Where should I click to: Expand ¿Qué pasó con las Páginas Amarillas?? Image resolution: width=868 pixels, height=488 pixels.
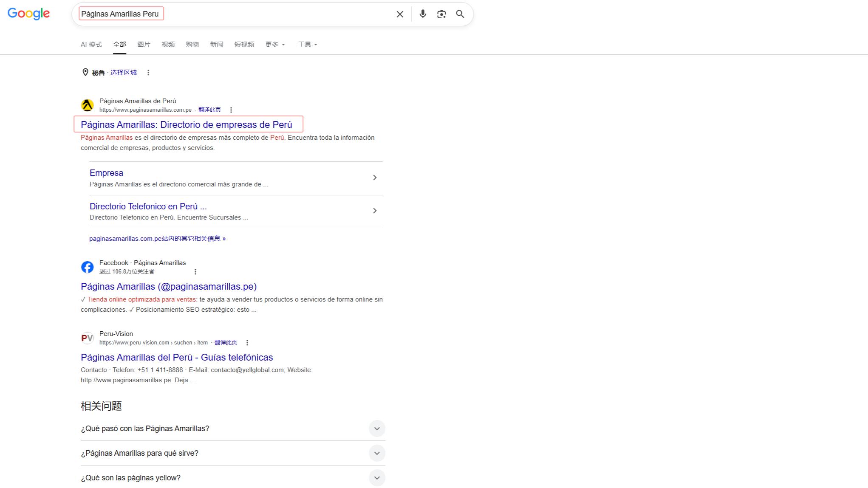pyautogui.click(x=233, y=429)
